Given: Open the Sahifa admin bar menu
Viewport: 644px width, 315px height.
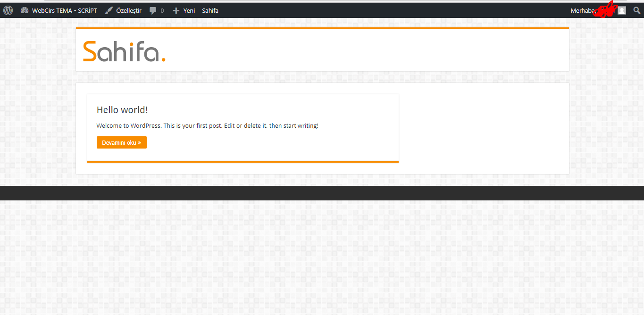Looking at the screenshot, I should 210,10.
